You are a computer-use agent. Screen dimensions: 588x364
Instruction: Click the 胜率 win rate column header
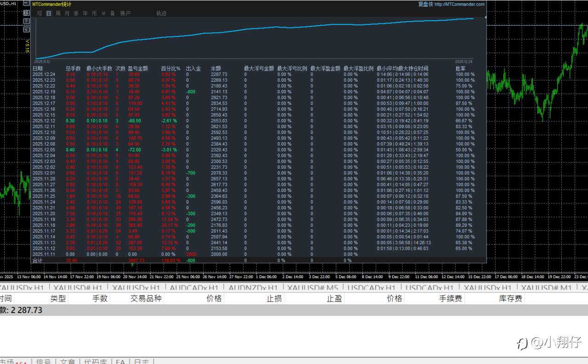pyautogui.click(x=460, y=68)
